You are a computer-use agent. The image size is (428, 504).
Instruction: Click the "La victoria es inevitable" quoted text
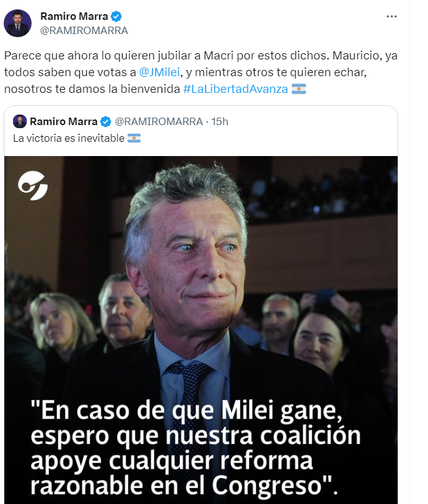[69, 138]
